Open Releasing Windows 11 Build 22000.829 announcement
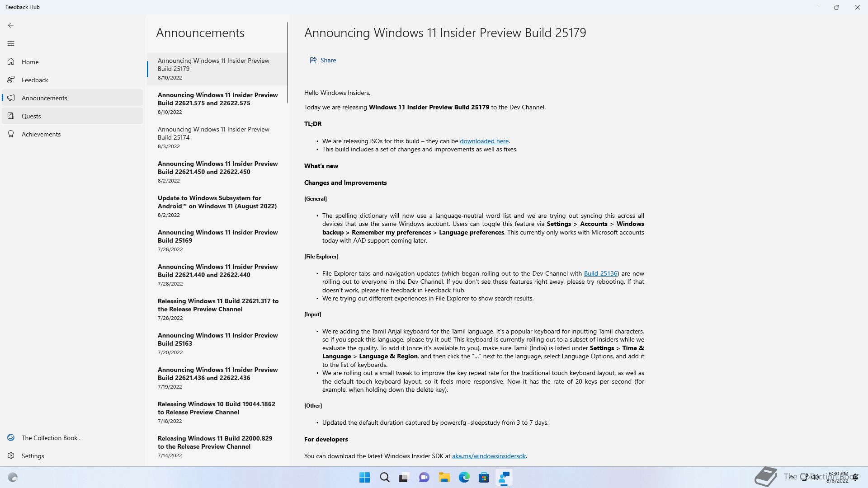This screenshot has height=488, width=868. 217,446
